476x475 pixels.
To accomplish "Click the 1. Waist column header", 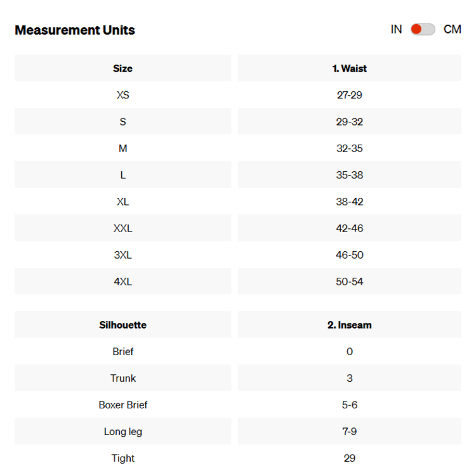I will pyautogui.click(x=349, y=68).
